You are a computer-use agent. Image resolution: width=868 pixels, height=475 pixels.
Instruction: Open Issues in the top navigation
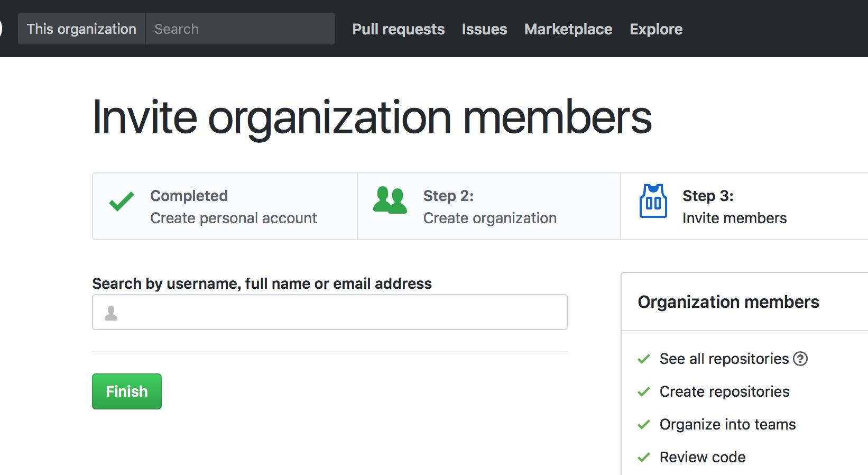(484, 29)
